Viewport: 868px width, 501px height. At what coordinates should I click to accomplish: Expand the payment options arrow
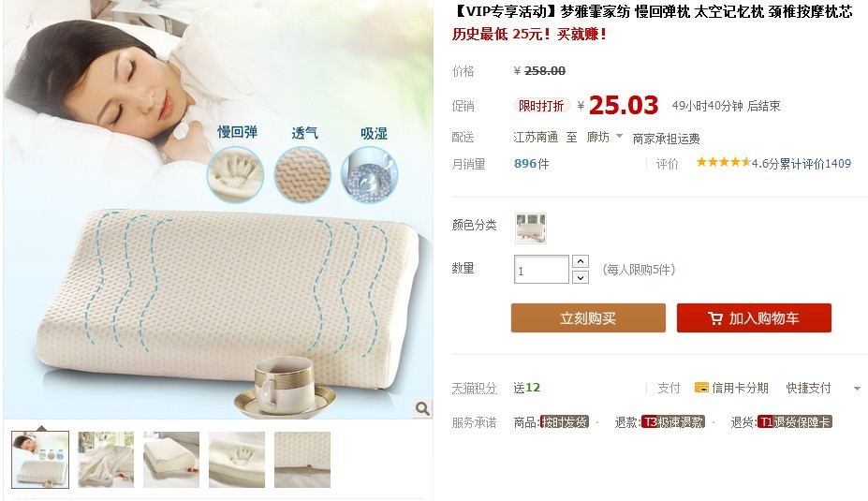[857, 389]
